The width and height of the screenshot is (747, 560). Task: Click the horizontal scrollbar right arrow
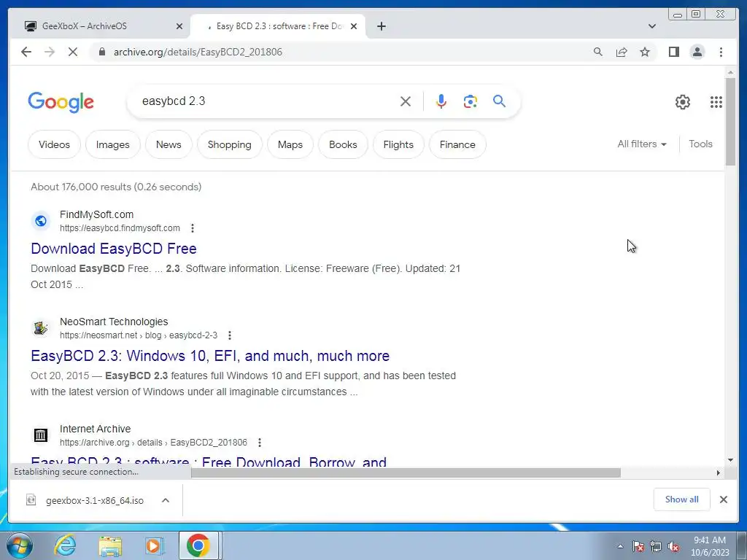(719, 472)
